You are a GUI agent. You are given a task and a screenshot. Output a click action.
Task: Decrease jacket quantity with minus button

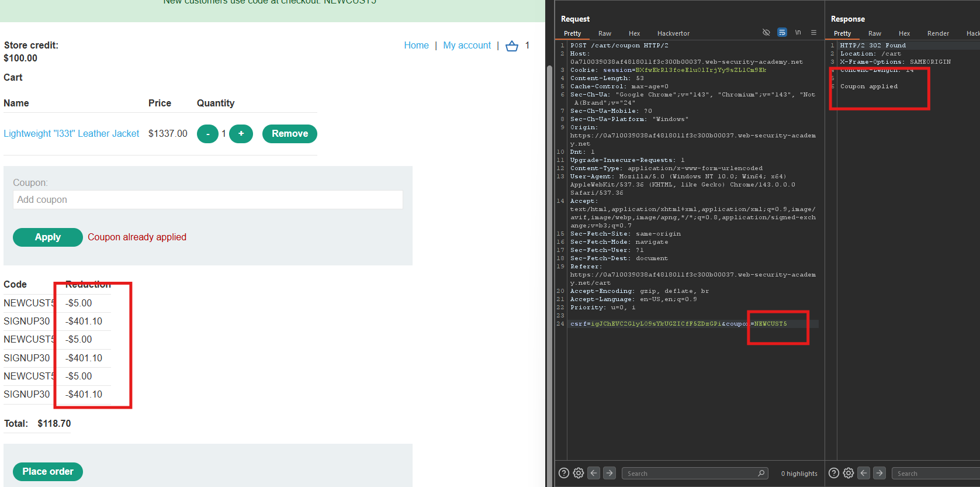(x=207, y=134)
